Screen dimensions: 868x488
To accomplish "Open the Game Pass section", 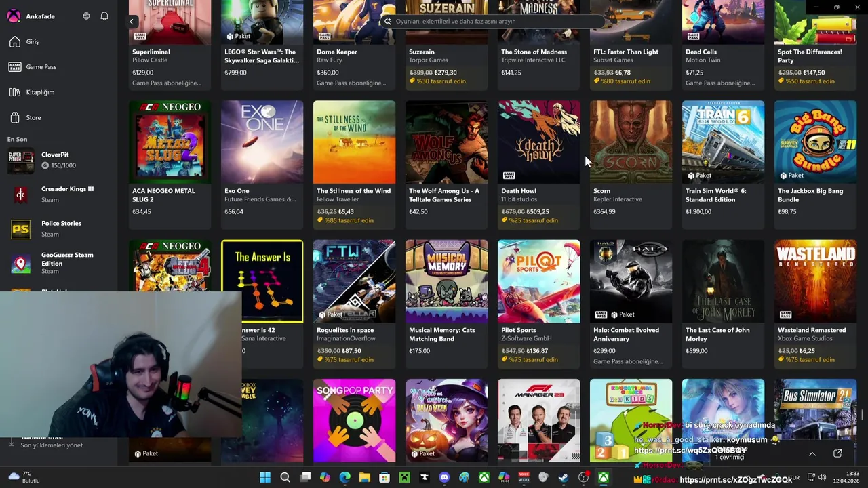I will pos(58,67).
